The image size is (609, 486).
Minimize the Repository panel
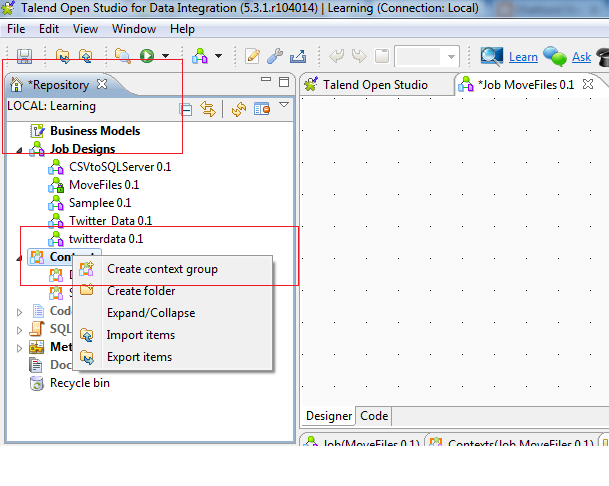click(266, 80)
